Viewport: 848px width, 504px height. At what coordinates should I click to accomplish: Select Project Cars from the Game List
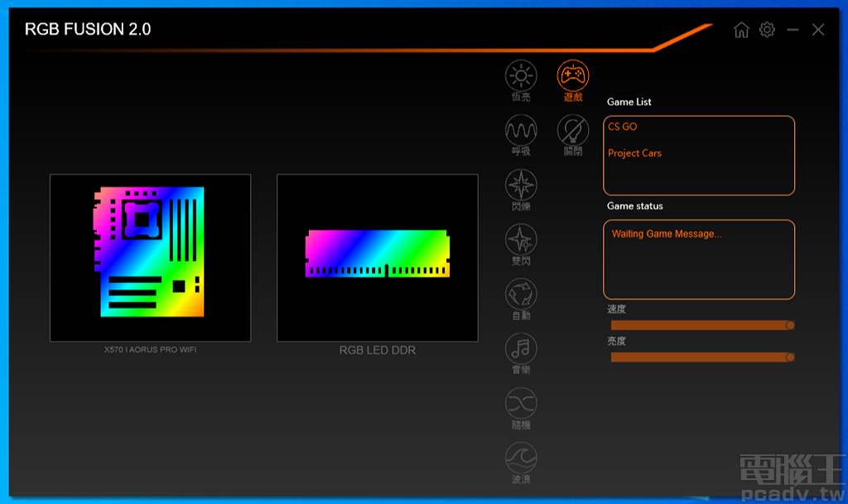click(634, 153)
